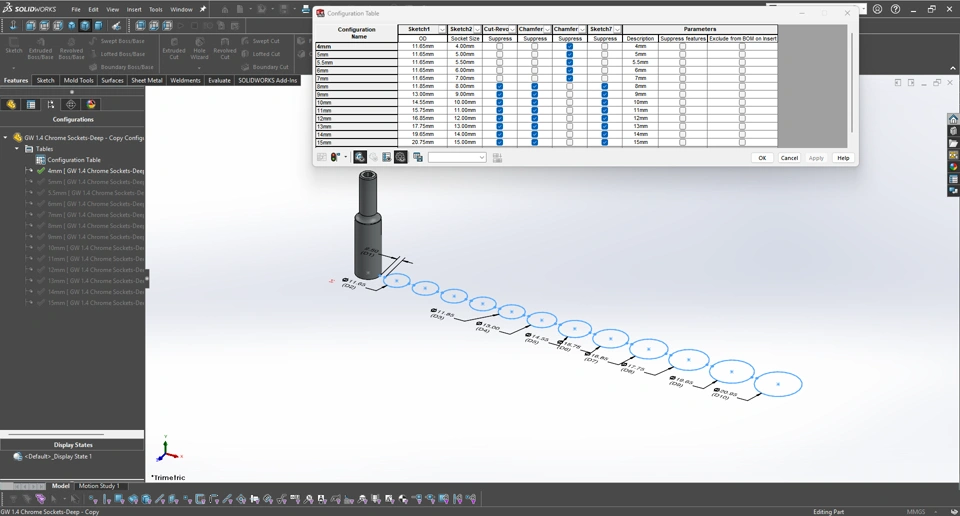This screenshot has height=516, width=960.
Task: Open the Cut-Revolve column dropdown arrow
Action: coord(512,29)
